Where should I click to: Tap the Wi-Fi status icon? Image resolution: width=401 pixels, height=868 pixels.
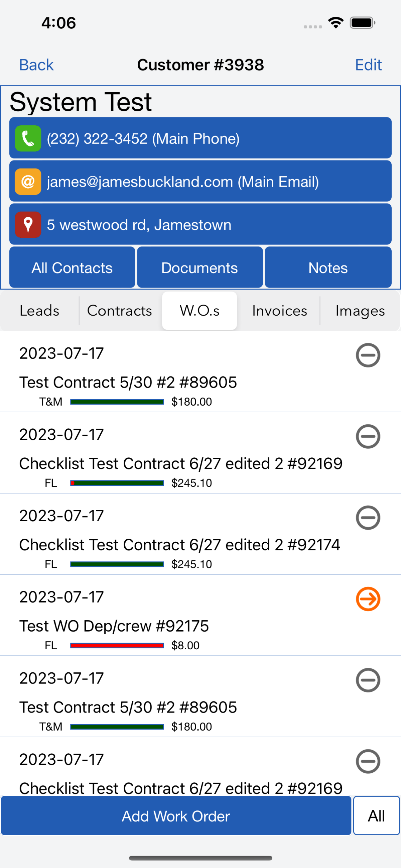click(x=336, y=23)
